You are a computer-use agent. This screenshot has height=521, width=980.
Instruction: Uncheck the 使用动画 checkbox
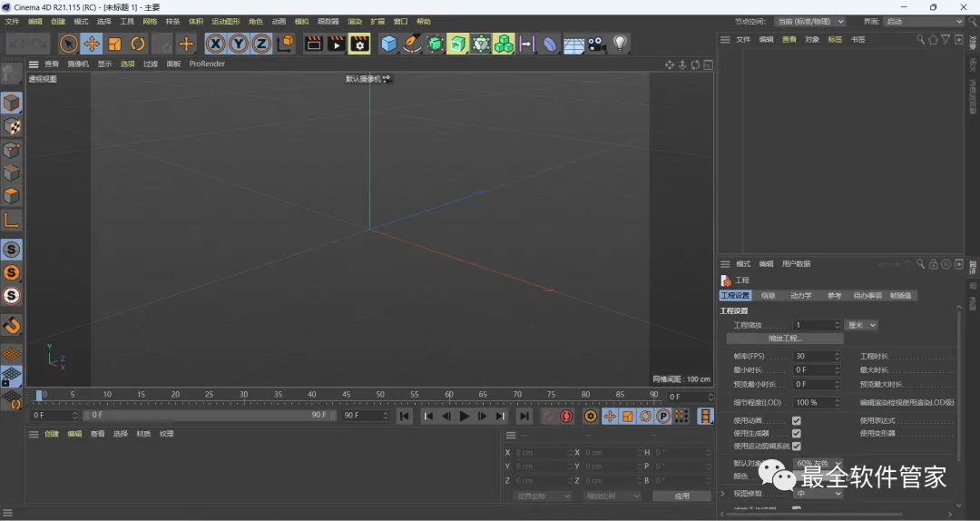point(796,421)
